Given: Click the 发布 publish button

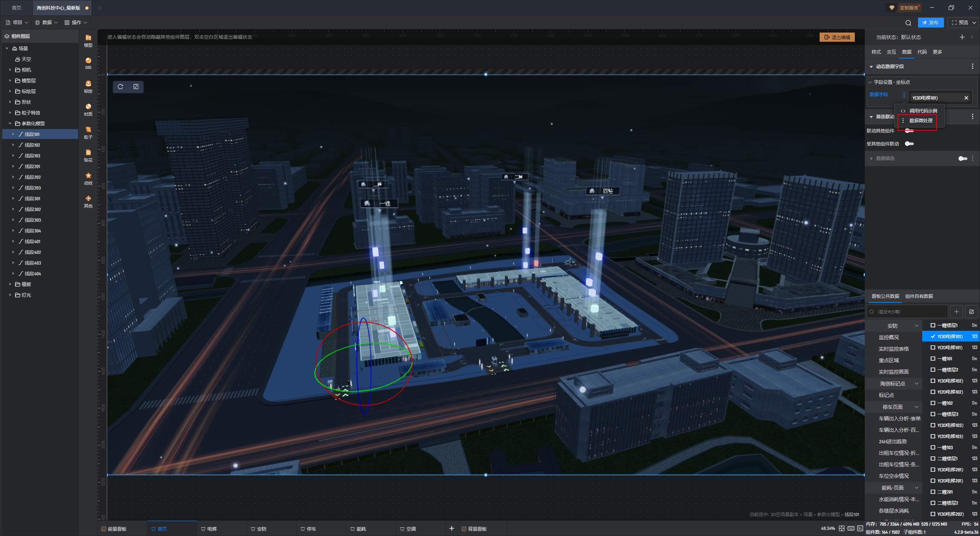Looking at the screenshot, I should click(x=930, y=23).
